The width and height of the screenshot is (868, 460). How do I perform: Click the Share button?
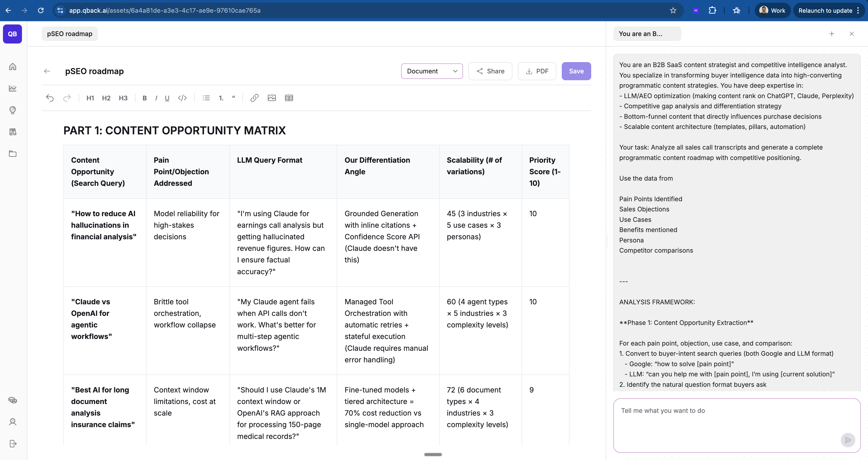point(490,71)
